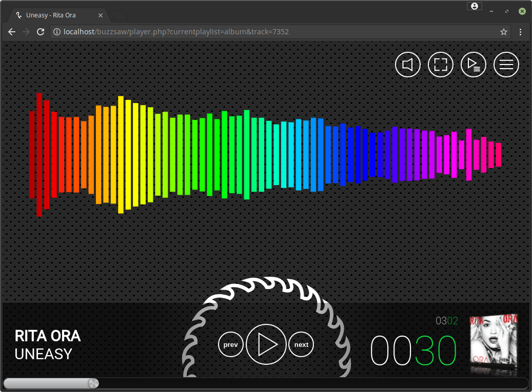Click the elapsed time 0030 display
The height and width of the screenshot is (392, 532).
tap(413, 351)
